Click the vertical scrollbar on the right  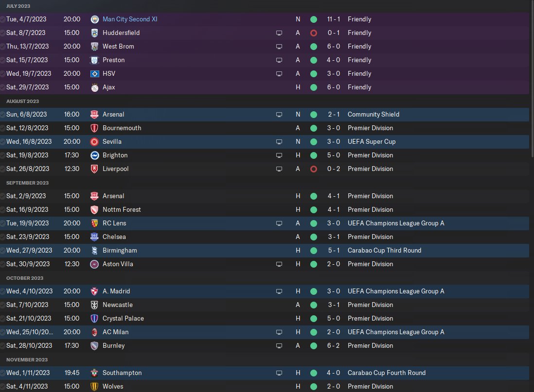532,75
